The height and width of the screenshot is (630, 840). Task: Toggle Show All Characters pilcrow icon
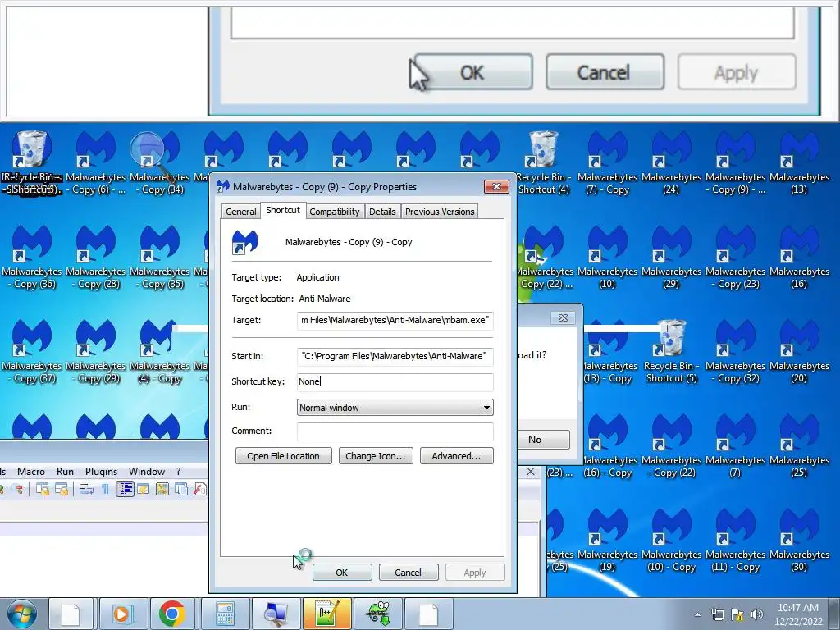(105, 489)
